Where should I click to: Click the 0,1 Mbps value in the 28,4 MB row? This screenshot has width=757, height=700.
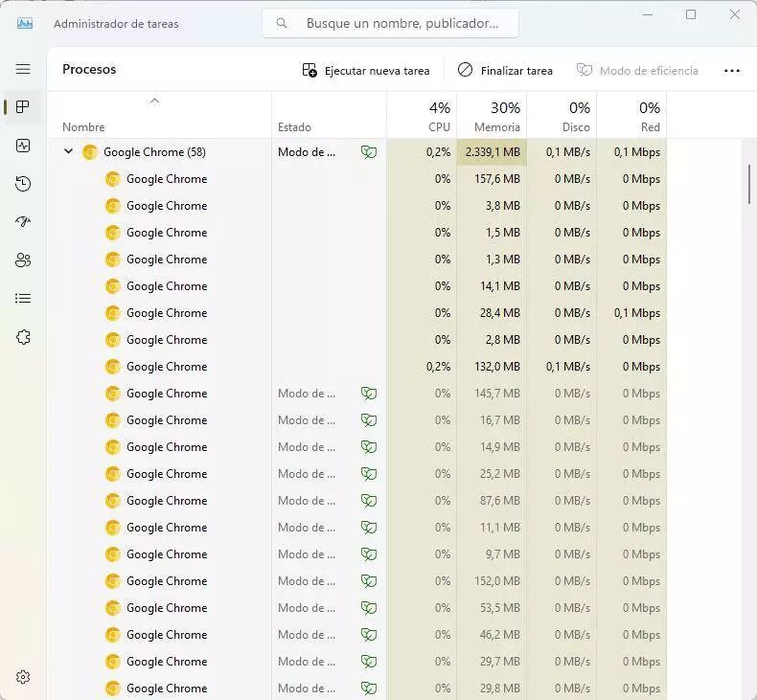pyautogui.click(x=637, y=313)
